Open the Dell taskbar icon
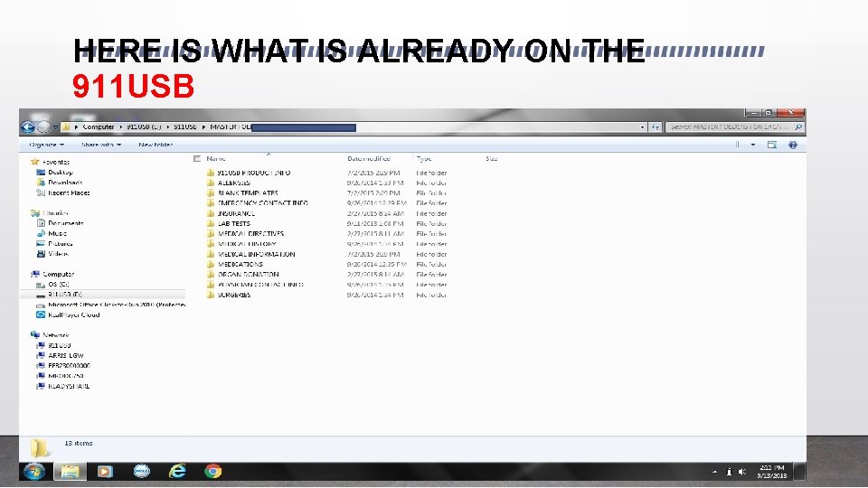Image resolution: width=868 pixels, height=488 pixels. (x=142, y=472)
